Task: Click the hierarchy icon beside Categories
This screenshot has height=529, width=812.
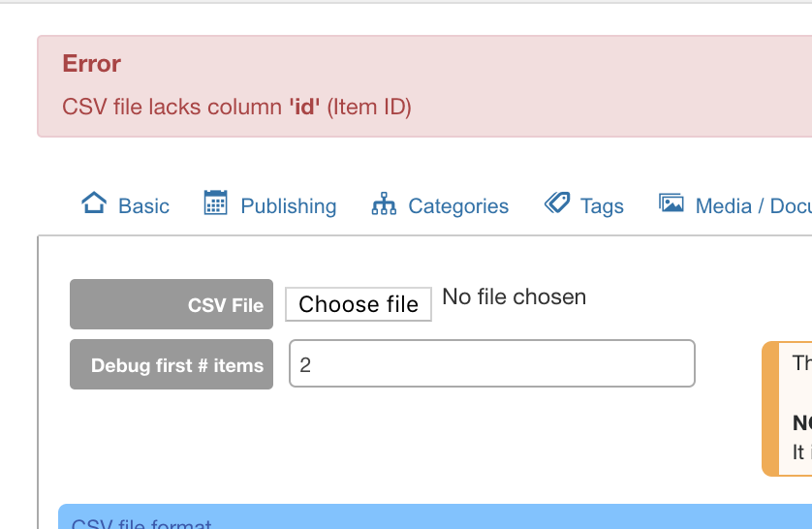Action: 384,203
